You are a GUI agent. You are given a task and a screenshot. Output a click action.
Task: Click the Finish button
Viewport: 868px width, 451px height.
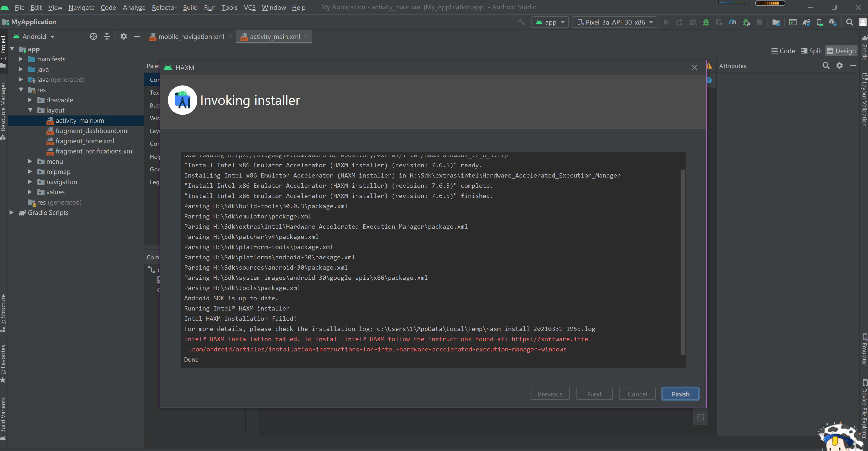[680, 394]
